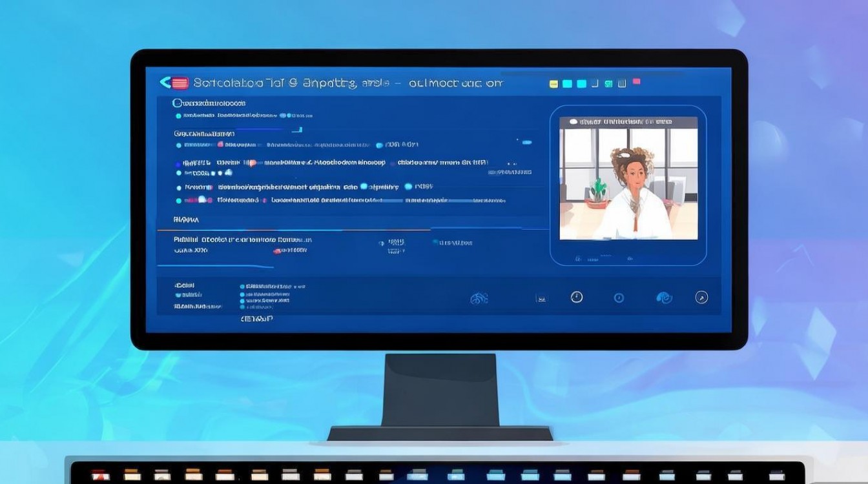Click the squiggly cloud icon in the bottom bar
Image resolution: width=868 pixels, height=484 pixels.
pyautogui.click(x=479, y=298)
